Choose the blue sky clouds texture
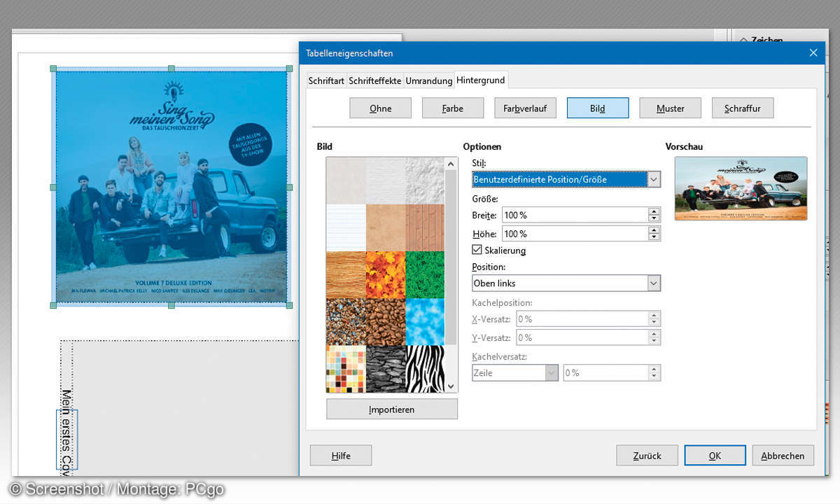Image resolution: width=840 pixels, height=504 pixels. tap(425, 321)
